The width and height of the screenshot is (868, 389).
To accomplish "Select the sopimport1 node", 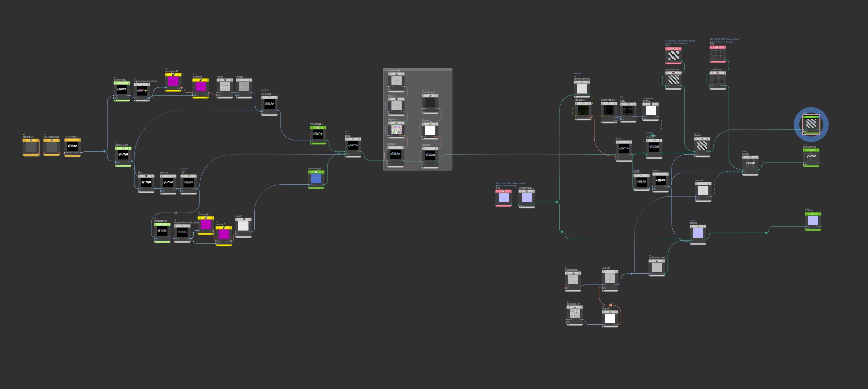I will click(31, 147).
